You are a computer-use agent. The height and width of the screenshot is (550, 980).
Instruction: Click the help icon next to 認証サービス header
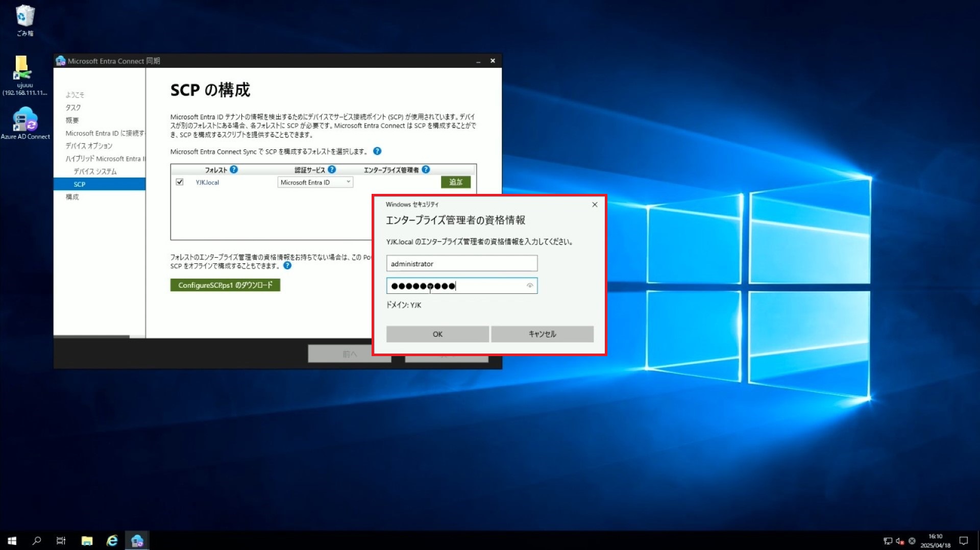(332, 169)
